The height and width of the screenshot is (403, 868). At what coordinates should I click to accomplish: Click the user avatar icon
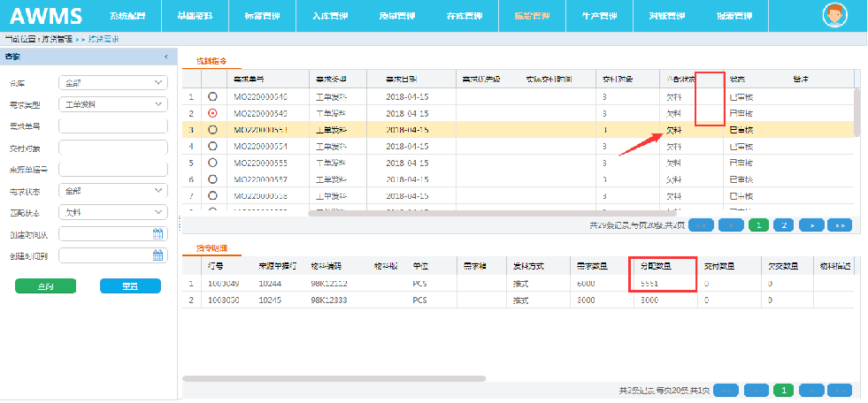[x=834, y=16]
